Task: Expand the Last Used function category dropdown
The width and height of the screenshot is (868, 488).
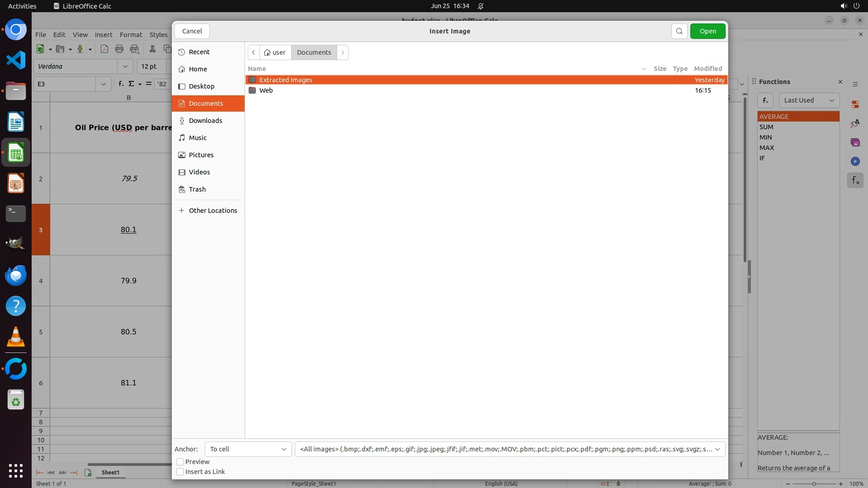Action: coord(809,100)
